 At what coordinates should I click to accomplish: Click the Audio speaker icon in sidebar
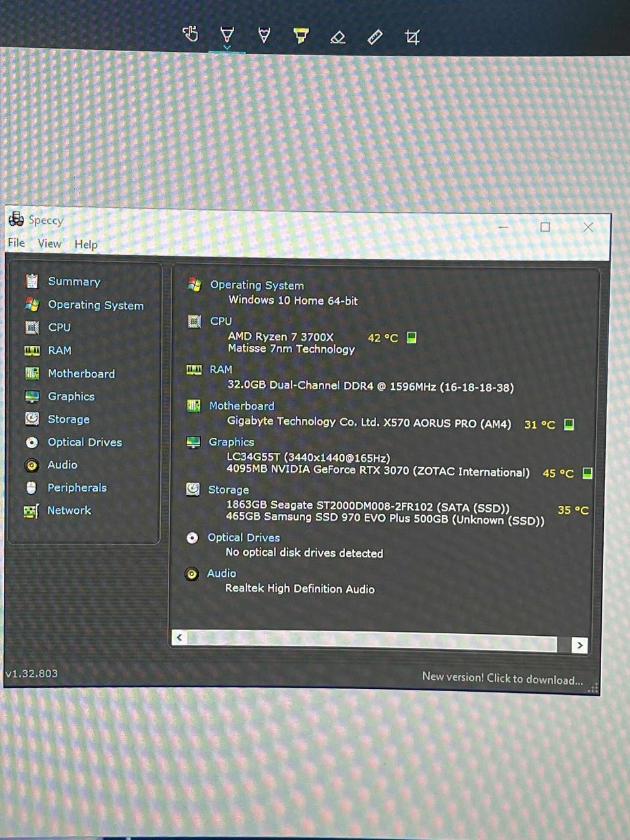pyautogui.click(x=31, y=465)
